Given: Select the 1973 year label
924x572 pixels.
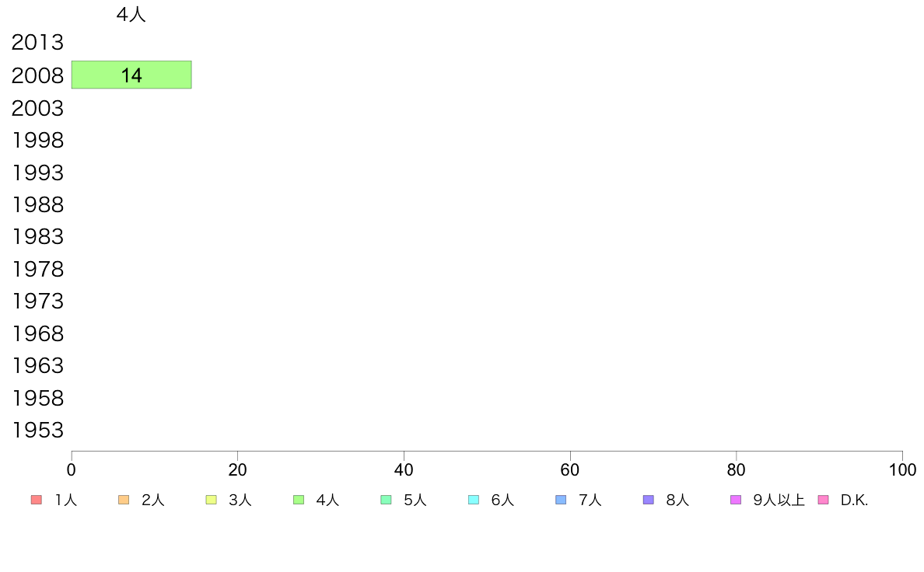Looking at the screenshot, I should 37,302.
